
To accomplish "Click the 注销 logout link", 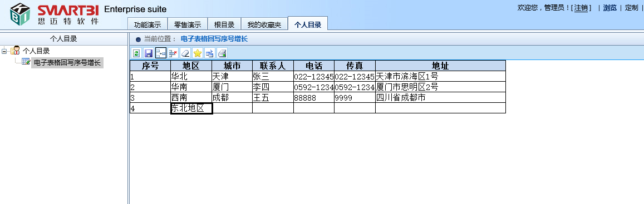I will [581, 8].
